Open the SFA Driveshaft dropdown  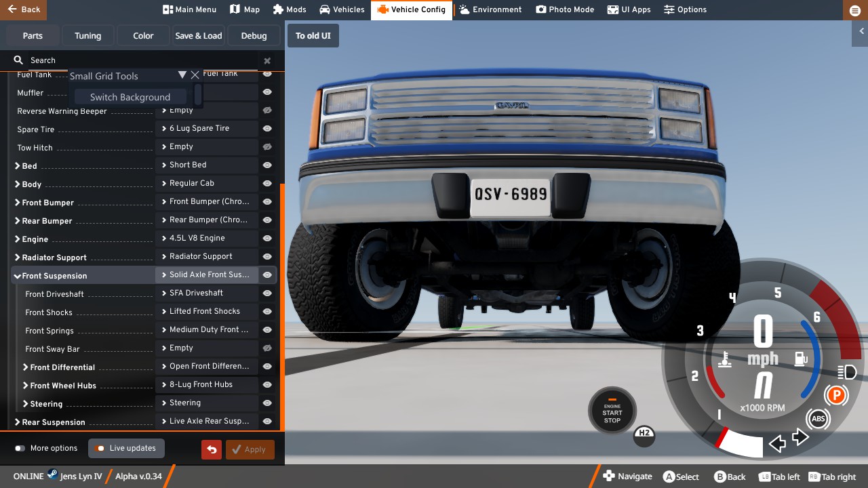pyautogui.click(x=207, y=293)
